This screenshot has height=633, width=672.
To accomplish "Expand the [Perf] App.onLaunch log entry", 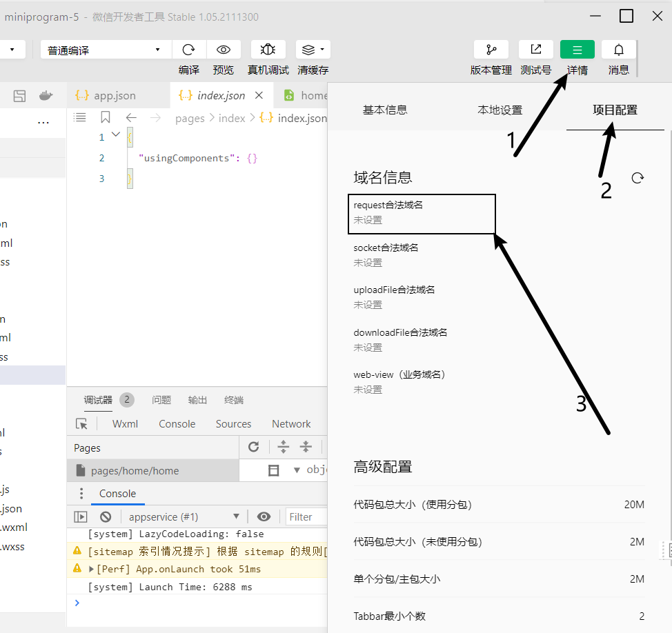I will click(91, 569).
